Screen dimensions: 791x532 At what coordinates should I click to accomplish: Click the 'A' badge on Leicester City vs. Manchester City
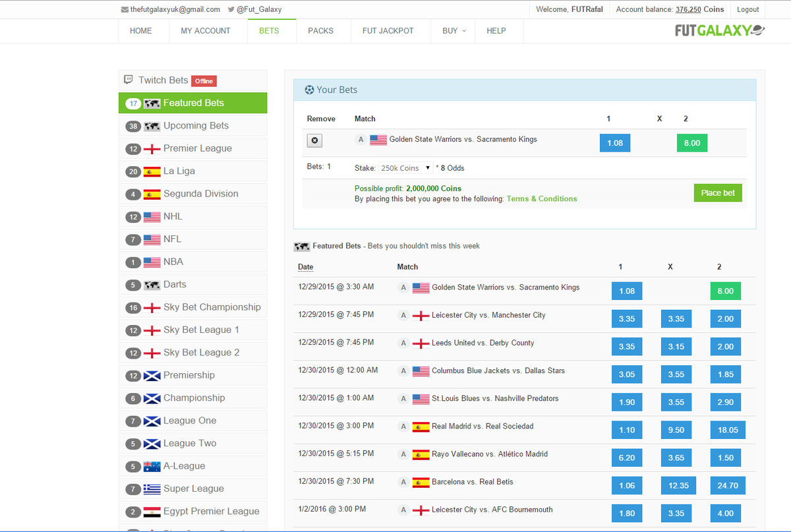click(403, 316)
